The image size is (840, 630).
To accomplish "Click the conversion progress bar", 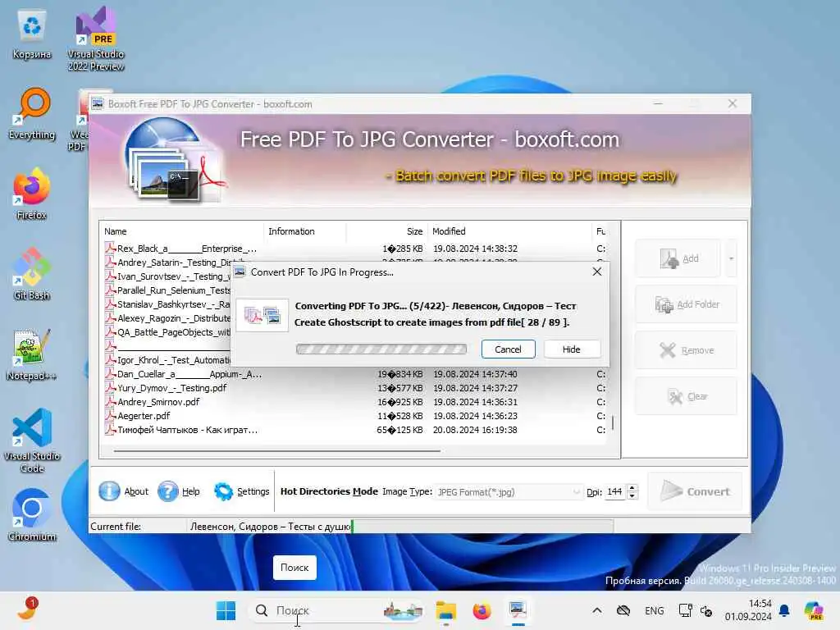I will click(381, 349).
